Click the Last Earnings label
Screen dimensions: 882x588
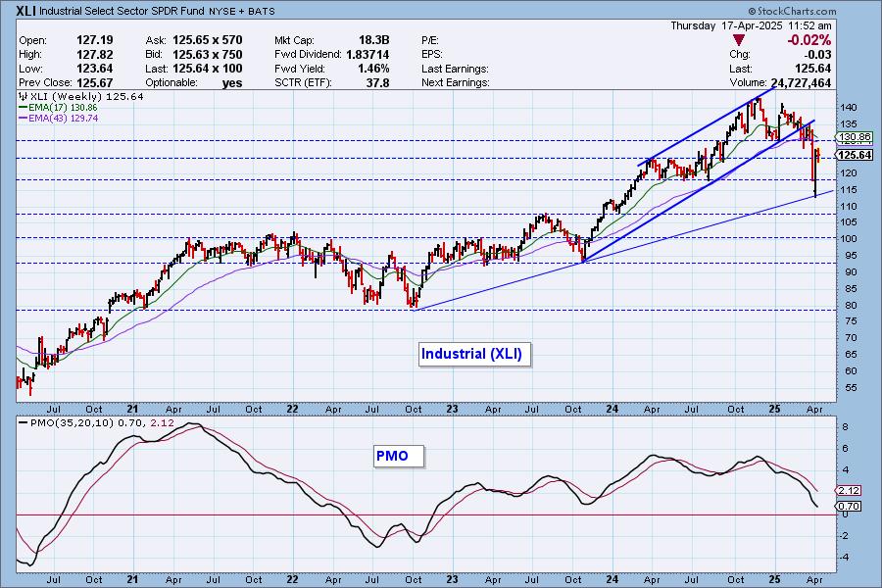click(455, 69)
